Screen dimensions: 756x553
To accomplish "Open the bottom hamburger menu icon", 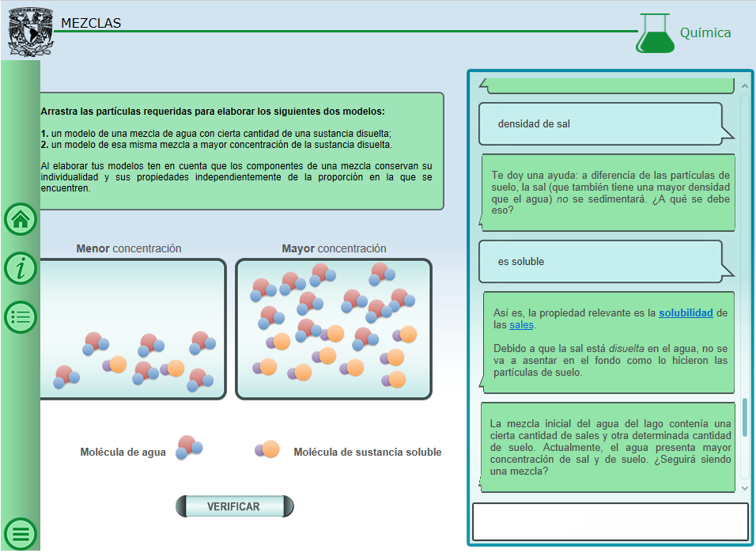I will [x=21, y=534].
